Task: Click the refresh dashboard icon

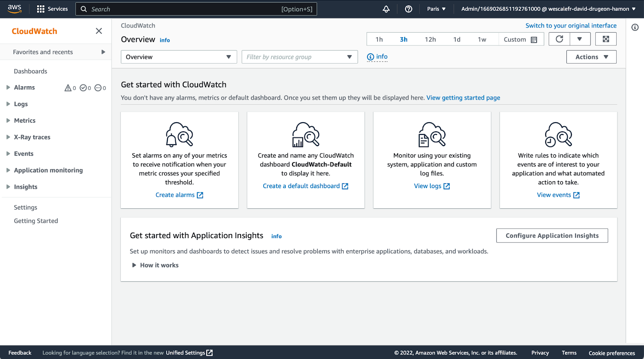Action: click(x=559, y=39)
